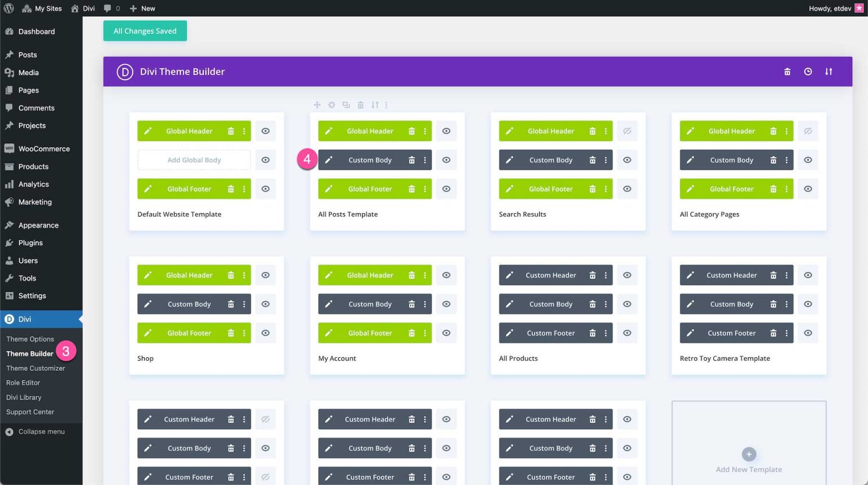Open settings gear above All Posts Template
The width and height of the screenshot is (868, 485).
(x=332, y=105)
